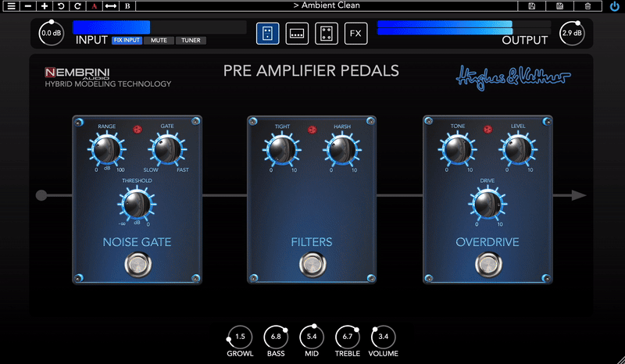Click the resize handle in the window corner
This screenshot has width=625, height=364.
(x=620, y=359)
